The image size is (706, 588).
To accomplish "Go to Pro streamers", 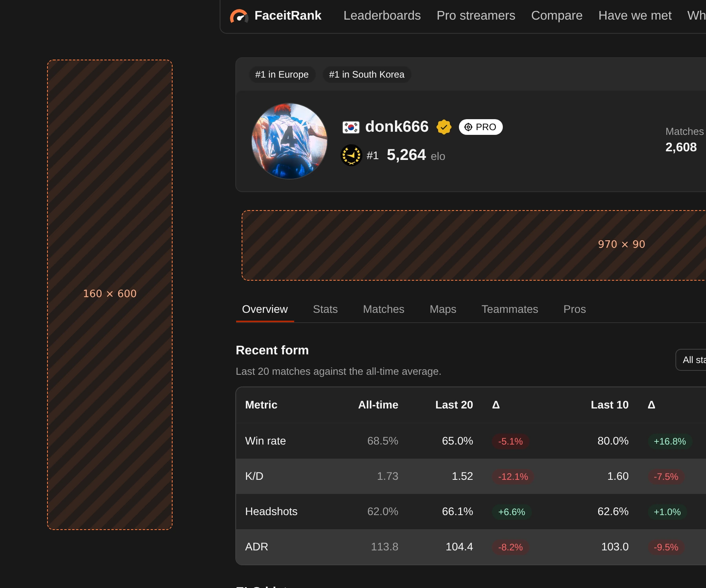I will point(476,15).
